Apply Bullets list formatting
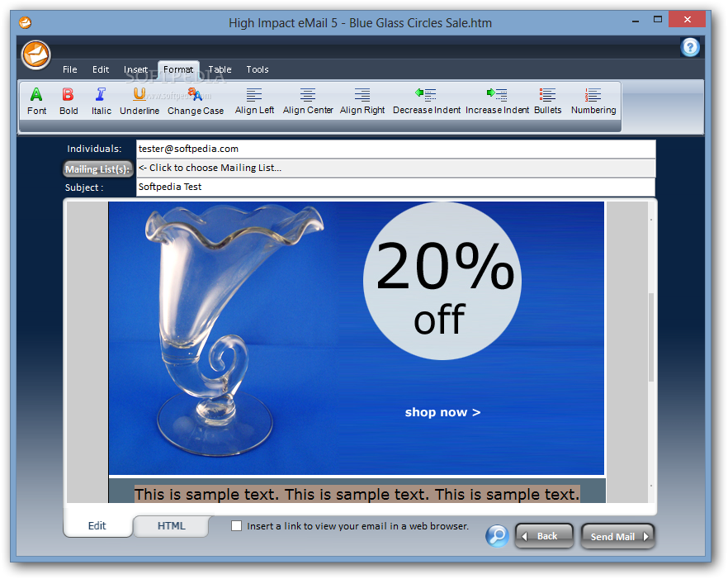Viewport: 728px width, 579px height. click(x=547, y=101)
